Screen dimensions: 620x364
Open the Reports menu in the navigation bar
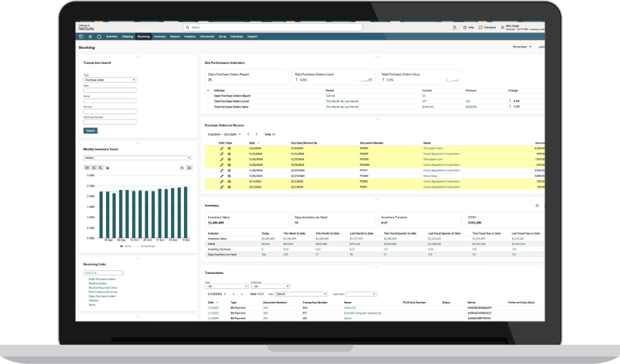tap(175, 36)
